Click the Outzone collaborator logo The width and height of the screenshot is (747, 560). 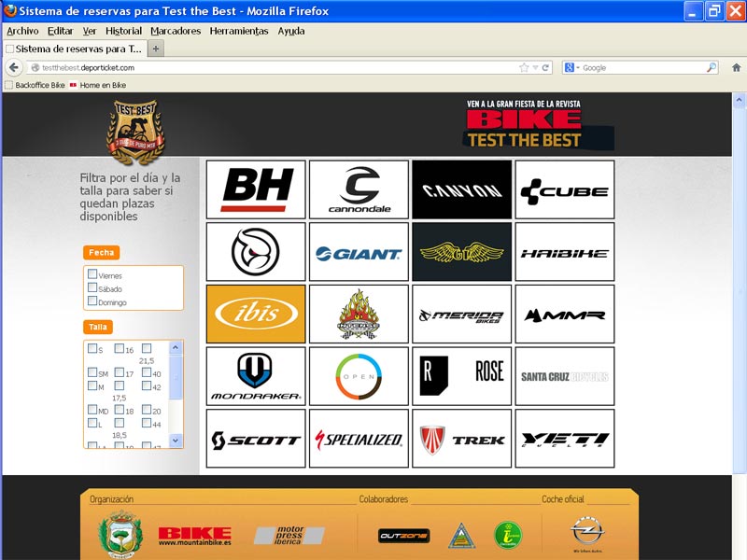click(x=404, y=536)
